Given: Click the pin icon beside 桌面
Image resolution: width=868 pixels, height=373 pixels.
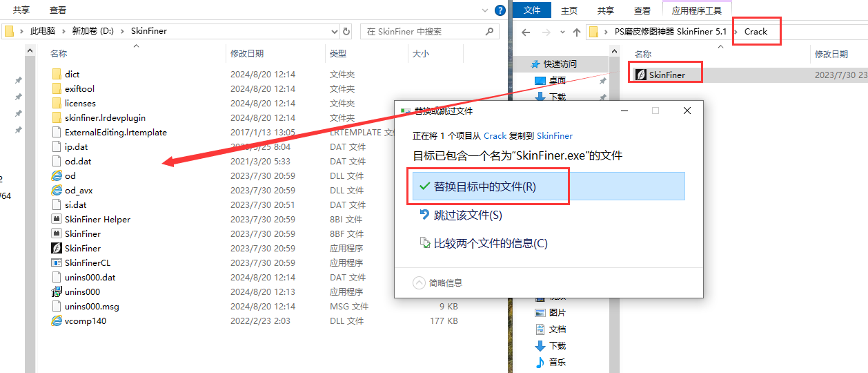Looking at the screenshot, I should (602, 81).
